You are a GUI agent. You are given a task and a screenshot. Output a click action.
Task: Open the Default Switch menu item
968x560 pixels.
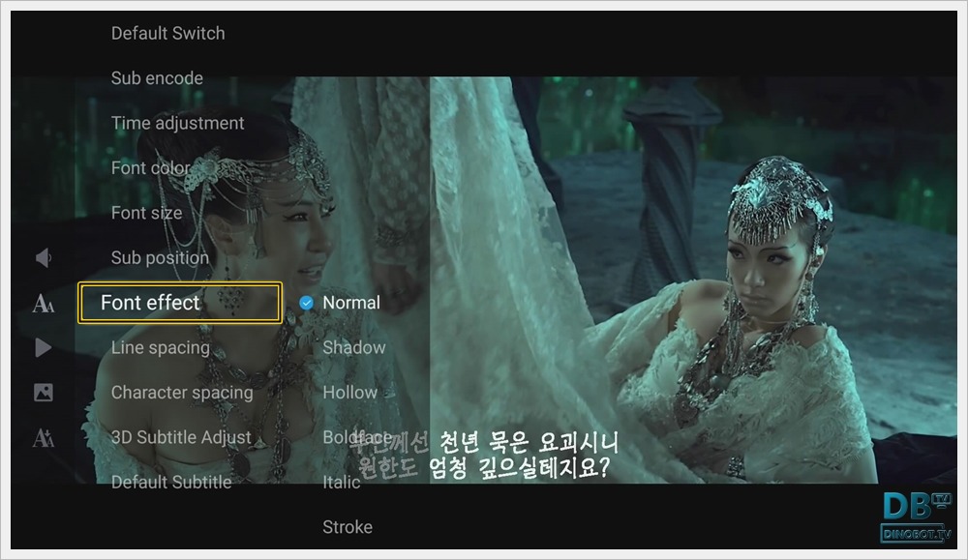click(x=167, y=33)
